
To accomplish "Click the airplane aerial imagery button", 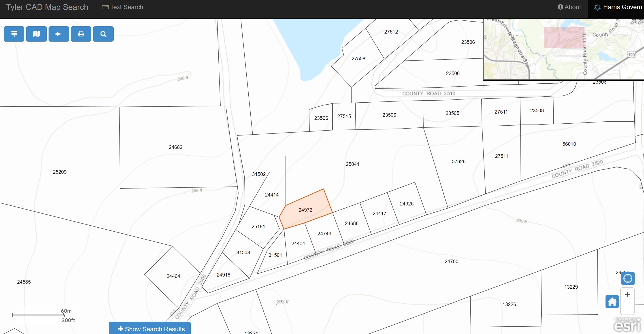I will pyautogui.click(x=58, y=34).
